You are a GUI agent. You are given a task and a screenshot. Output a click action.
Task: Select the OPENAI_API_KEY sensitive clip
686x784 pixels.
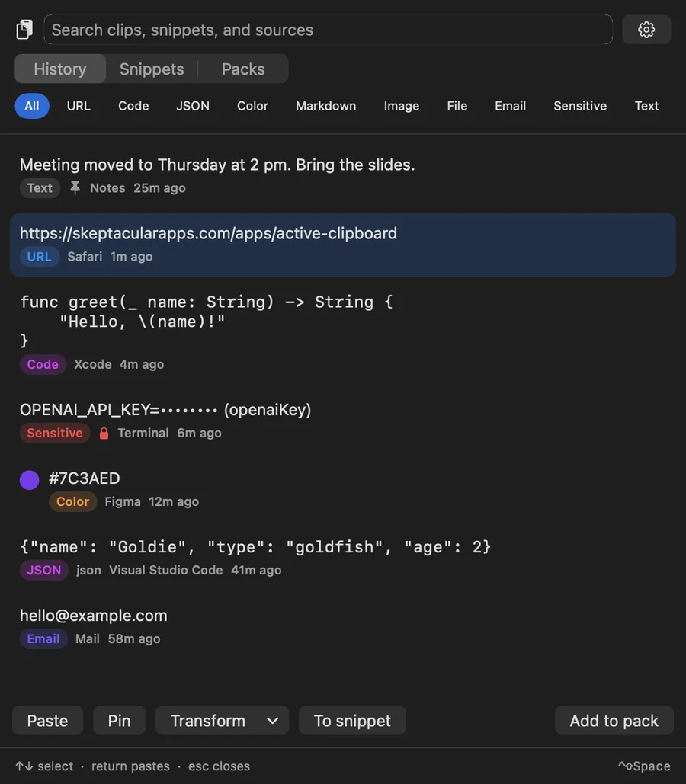coord(343,421)
